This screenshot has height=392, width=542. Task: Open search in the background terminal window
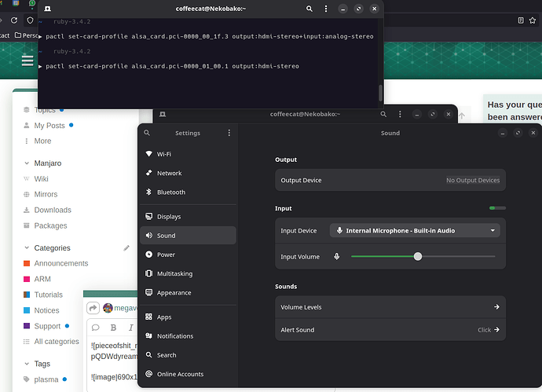(383, 114)
